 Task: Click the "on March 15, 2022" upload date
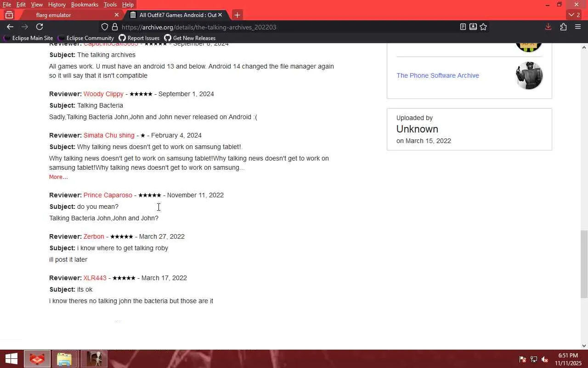tap(424, 141)
